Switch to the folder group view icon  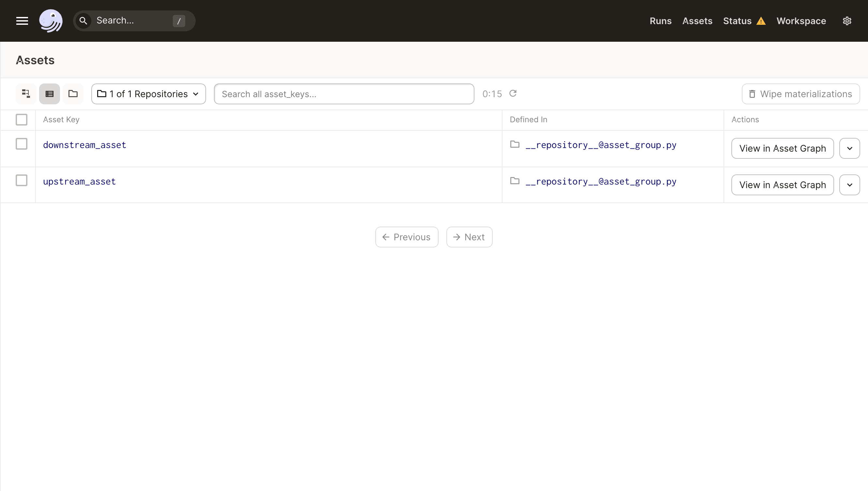pyautogui.click(x=73, y=94)
